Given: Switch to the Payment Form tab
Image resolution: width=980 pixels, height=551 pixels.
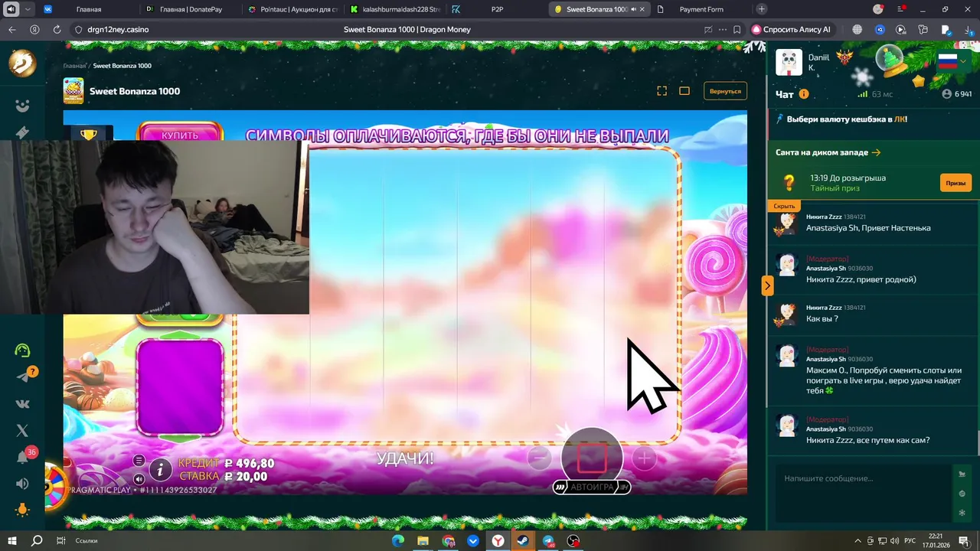Looking at the screenshot, I should click(x=701, y=9).
